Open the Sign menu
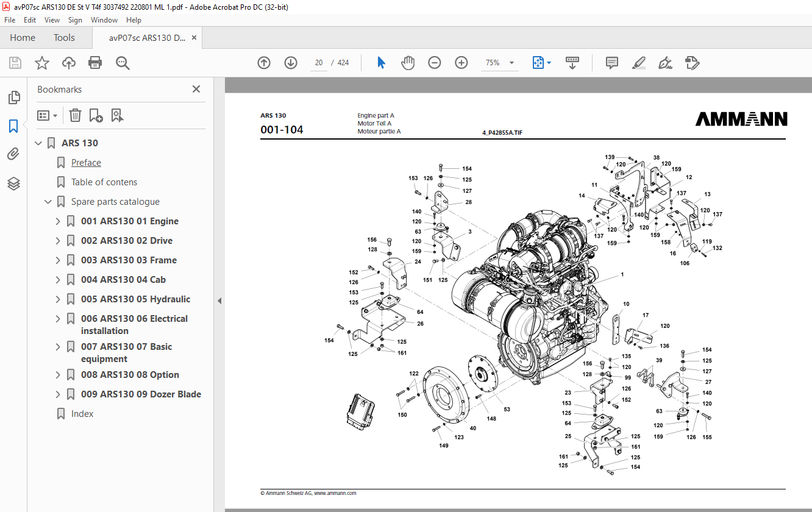 pos(75,20)
